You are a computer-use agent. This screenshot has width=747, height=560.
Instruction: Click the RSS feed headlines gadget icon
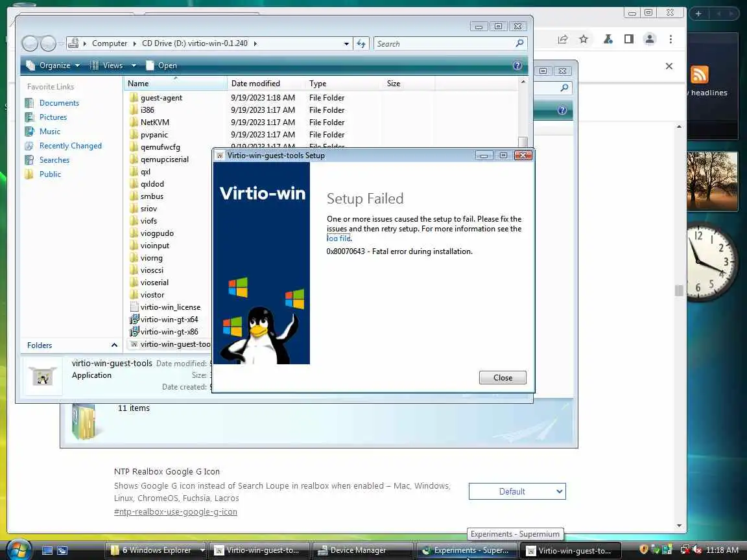pyautogui.click(x=700, y=75)
